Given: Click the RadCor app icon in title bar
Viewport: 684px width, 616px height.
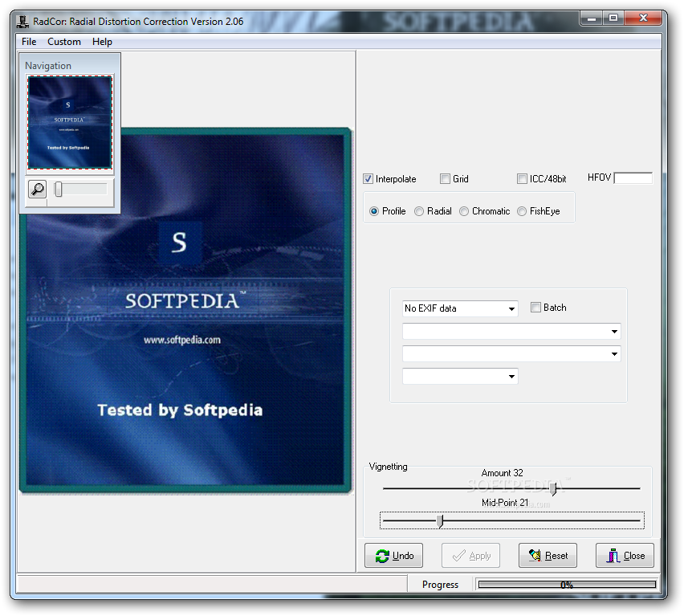Looking at the screenshot, I should pyautogui.click(x=22, y=22).
